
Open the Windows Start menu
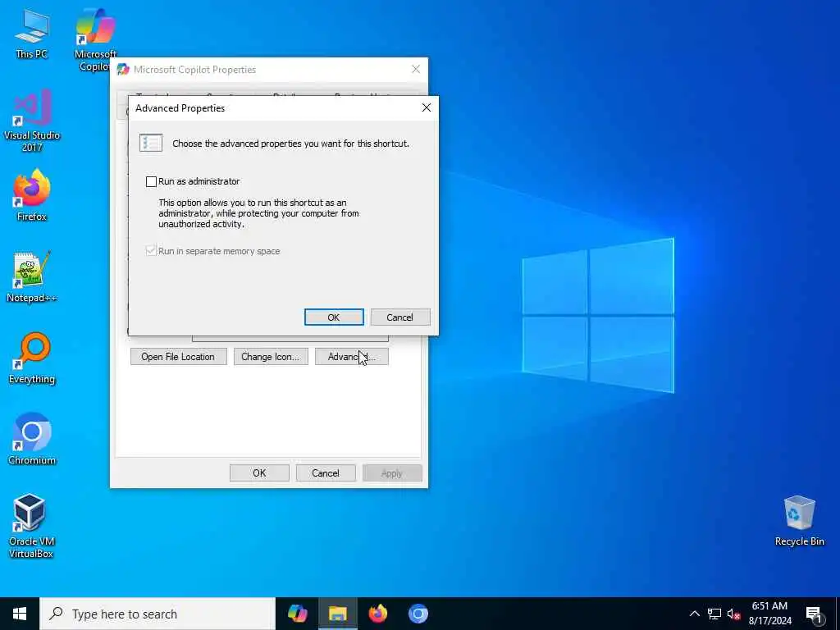click(x=20, y=614)
